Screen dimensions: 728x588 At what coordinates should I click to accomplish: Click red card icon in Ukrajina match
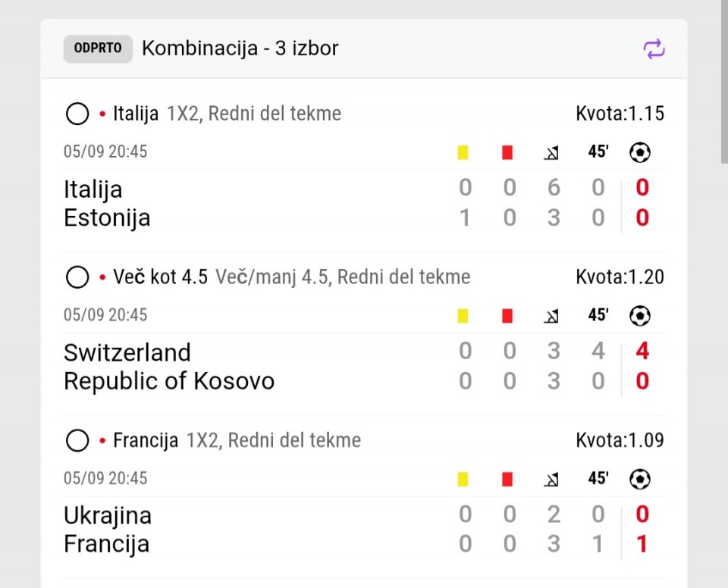tap(507, 479)
